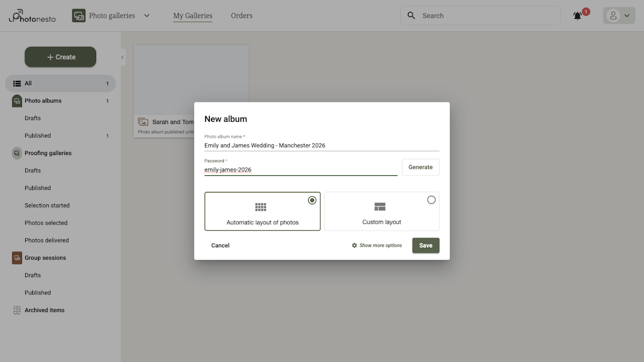Click the Group sessions icon
644x362 pixels.
pos(16,257)
